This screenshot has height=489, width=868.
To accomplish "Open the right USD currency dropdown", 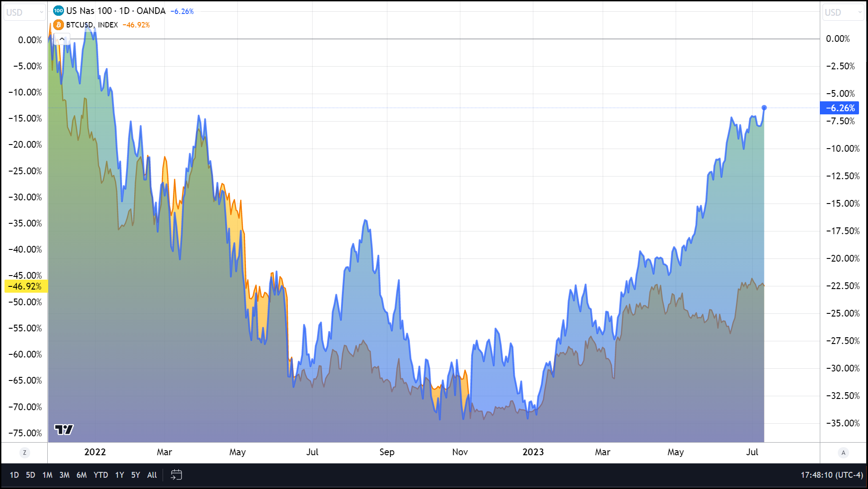I will [843, 12].
